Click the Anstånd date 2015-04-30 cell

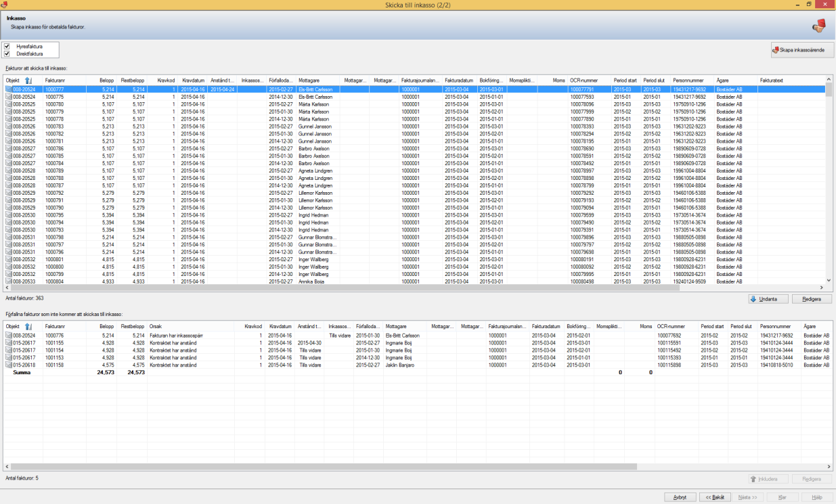309,343
